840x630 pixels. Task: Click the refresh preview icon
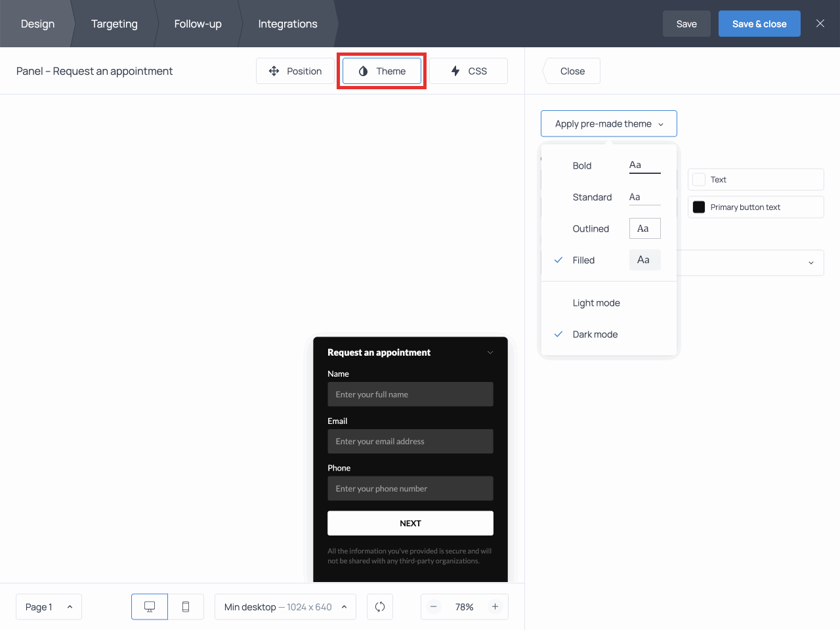[x=380, y=607]
